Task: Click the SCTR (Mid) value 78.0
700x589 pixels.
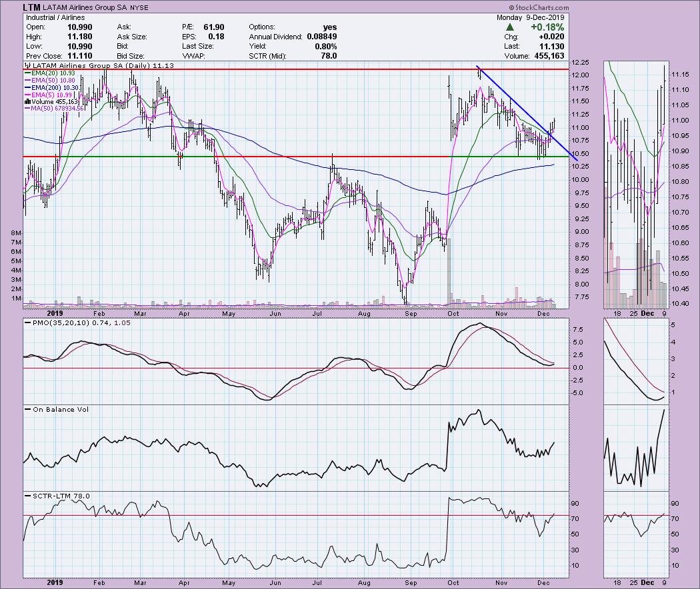Action: [329, 56]
